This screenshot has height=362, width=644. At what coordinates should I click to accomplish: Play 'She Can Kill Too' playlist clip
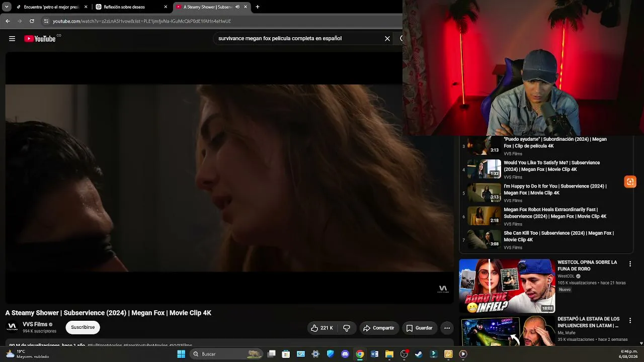546,240
